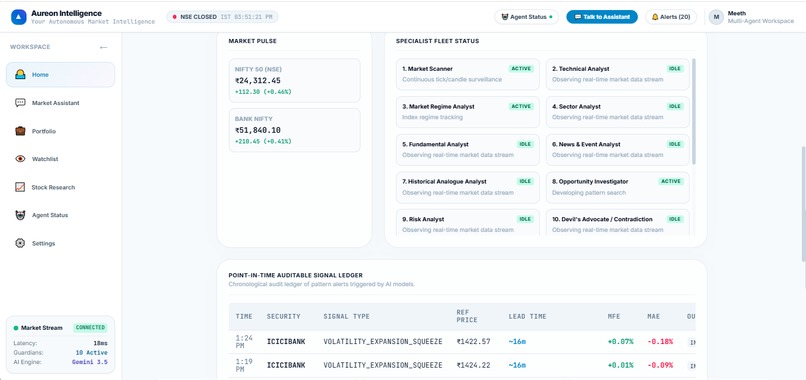806x380 pixels.
Task: Click the MAE column header
Action: coord(653,316)
